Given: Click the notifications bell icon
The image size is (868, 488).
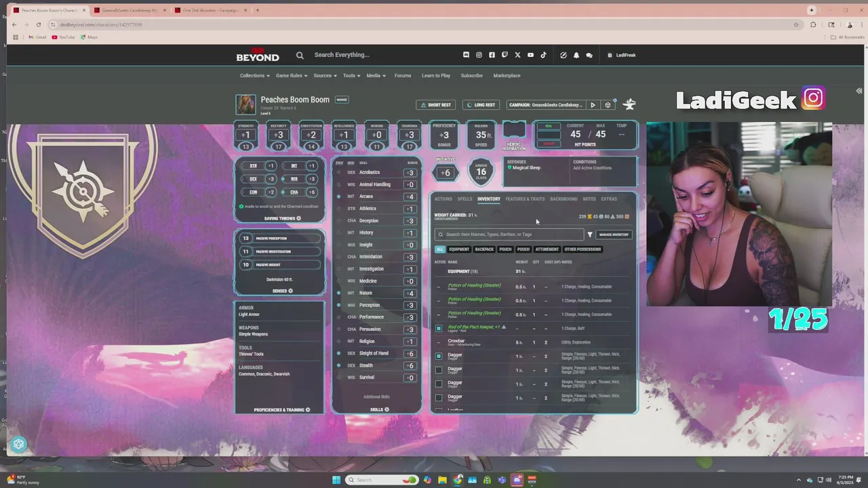Looking at the screenshot, I should [576, 55].
